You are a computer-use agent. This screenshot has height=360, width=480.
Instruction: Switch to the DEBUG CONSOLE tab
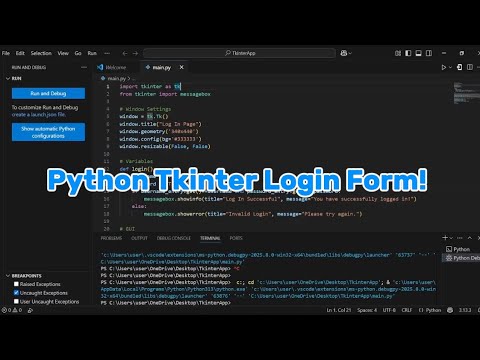[x=174, y=238]
